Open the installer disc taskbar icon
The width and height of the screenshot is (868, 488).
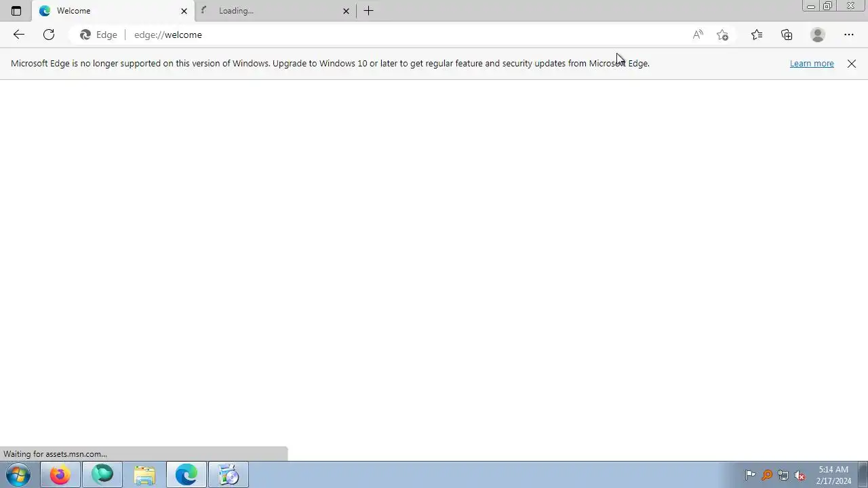[229, 475]
